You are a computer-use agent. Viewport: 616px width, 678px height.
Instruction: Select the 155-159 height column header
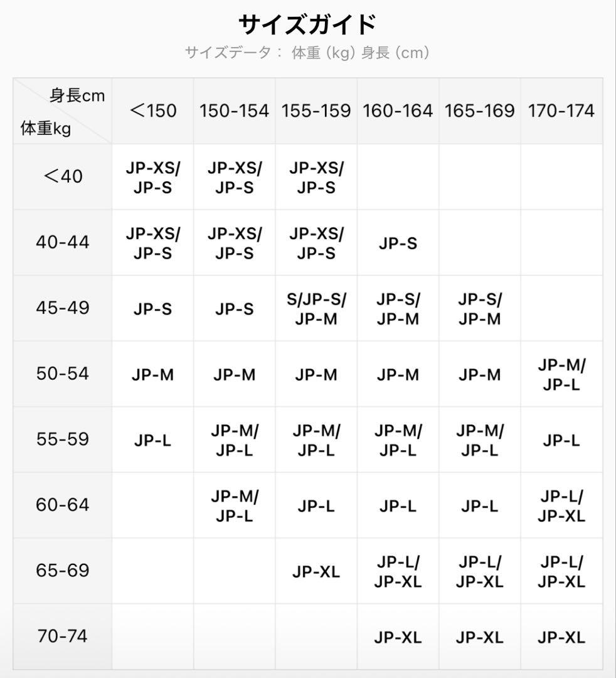point(316,110)
